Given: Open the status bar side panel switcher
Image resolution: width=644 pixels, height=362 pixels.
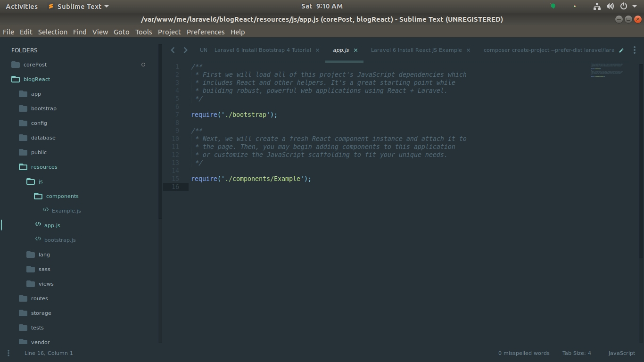Looking at the screenshot, I should point(8,353).
